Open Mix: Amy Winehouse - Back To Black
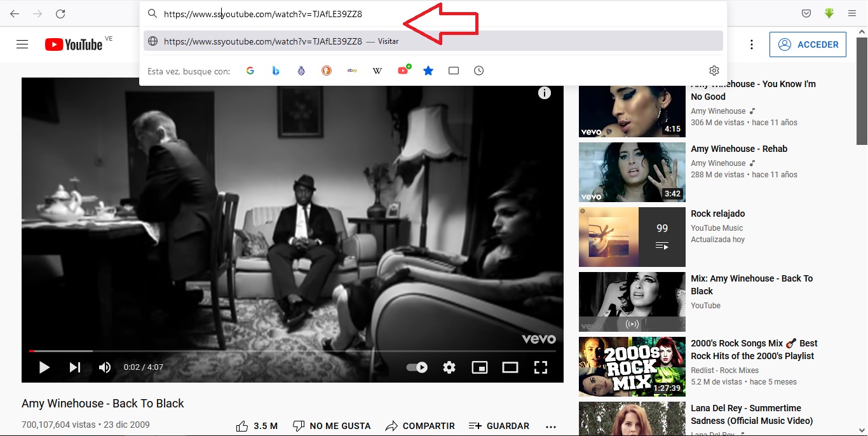 tap(752, 285)
